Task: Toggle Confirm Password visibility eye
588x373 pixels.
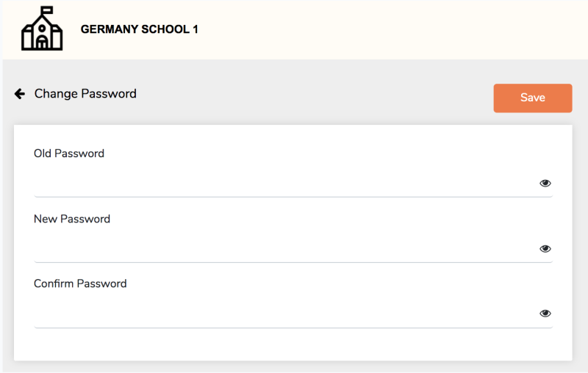Action: 545,314
